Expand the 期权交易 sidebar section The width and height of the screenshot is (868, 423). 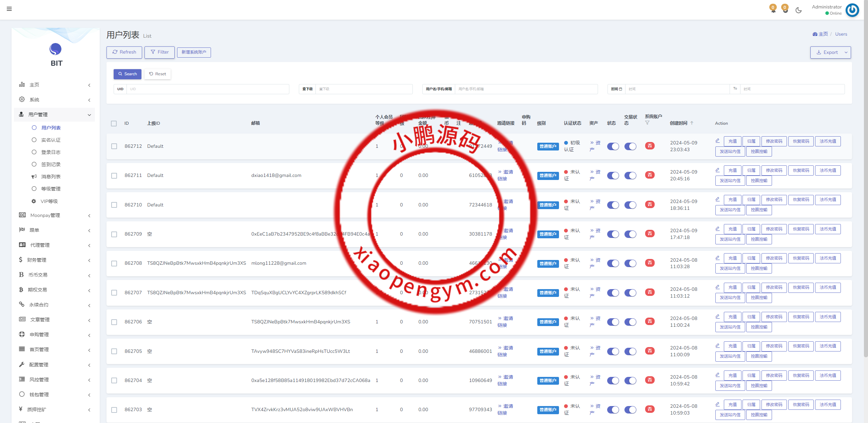click(x=55, y=290)
